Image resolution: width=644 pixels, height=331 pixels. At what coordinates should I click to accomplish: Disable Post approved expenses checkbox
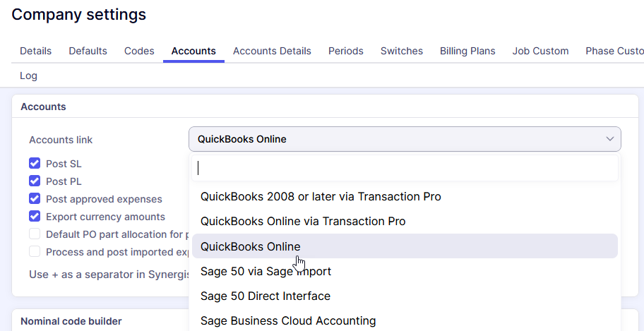point(35,199)
